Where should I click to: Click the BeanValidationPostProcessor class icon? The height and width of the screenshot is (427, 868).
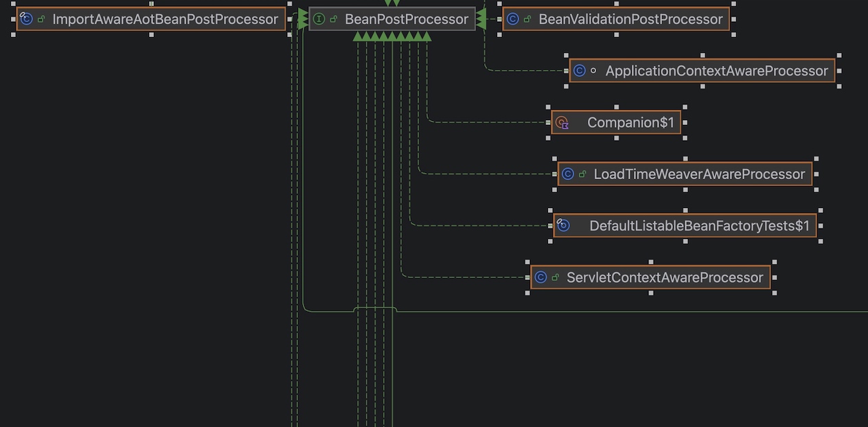point(512,19)
